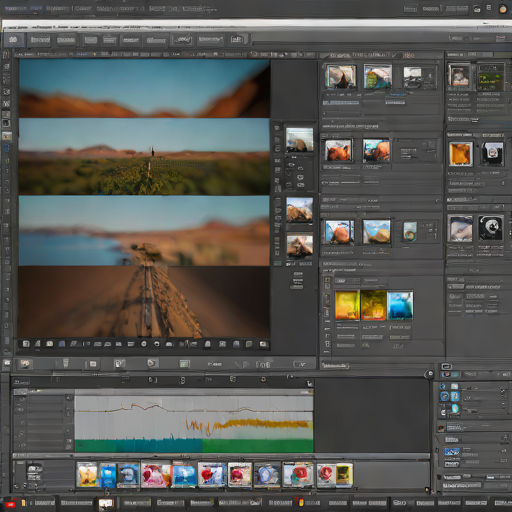
Task: Click the top toolbar button with a slanted icon
Action: pyautogui.click(x=183, y=40)
